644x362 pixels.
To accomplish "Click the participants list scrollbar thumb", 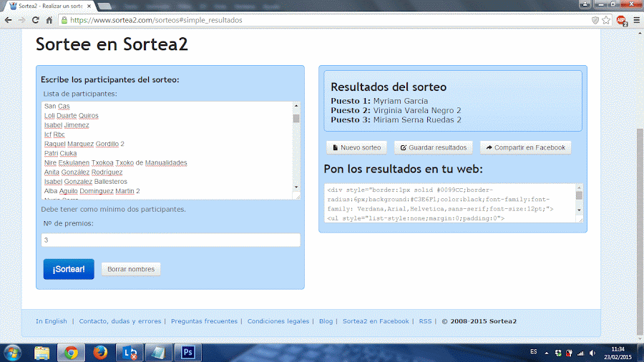I will 296,119.
